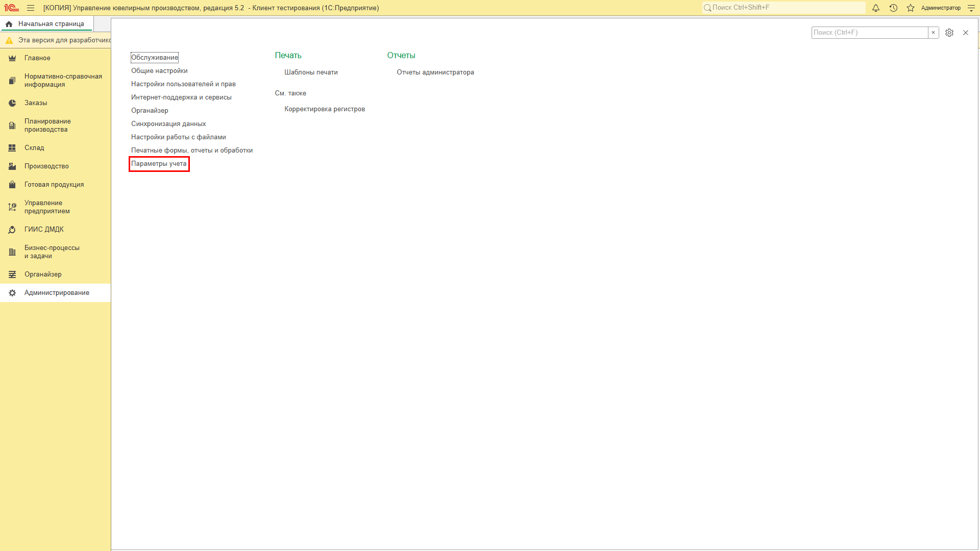This screenshot has height=551, width=980.
Task: Open service menu icon next to Администратор
Action: pos(971,8)
